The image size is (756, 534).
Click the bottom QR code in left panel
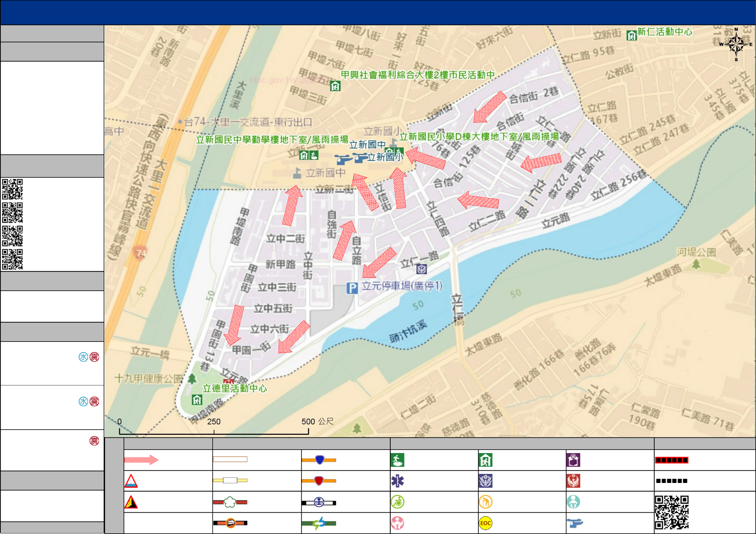13,259
